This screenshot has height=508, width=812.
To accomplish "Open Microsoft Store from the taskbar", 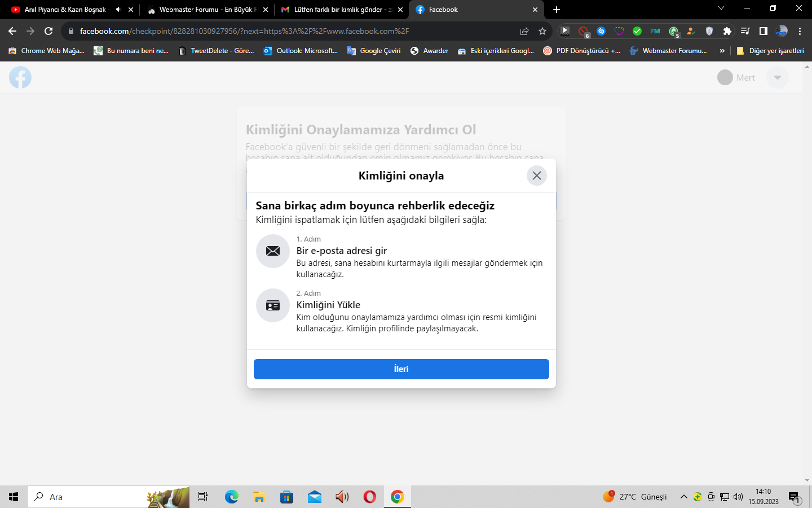I will click(286, 497).
